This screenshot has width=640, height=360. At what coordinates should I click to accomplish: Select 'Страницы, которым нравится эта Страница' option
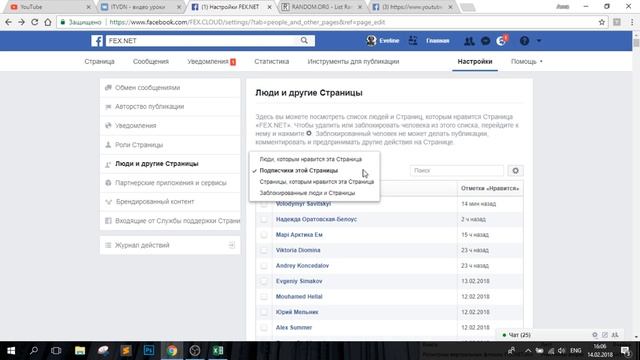coord(317,182)
